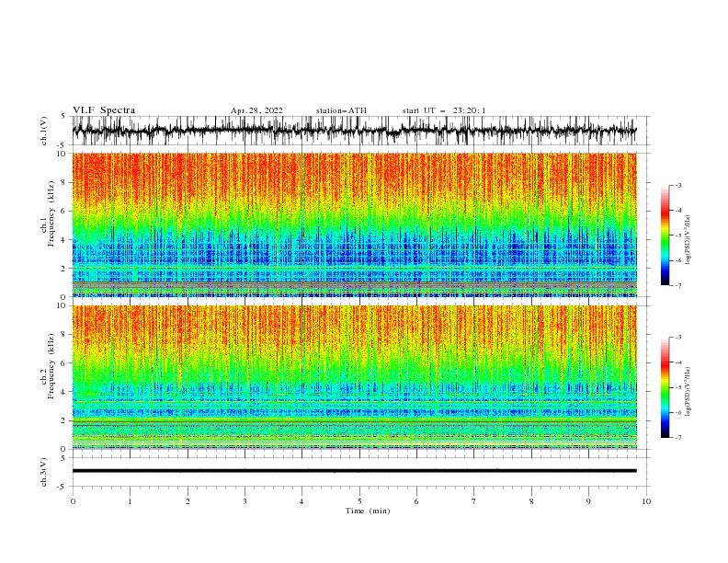Click the "9" tick on time axis
The width and height of the screenshot is (728, 563).
point(588,501)
